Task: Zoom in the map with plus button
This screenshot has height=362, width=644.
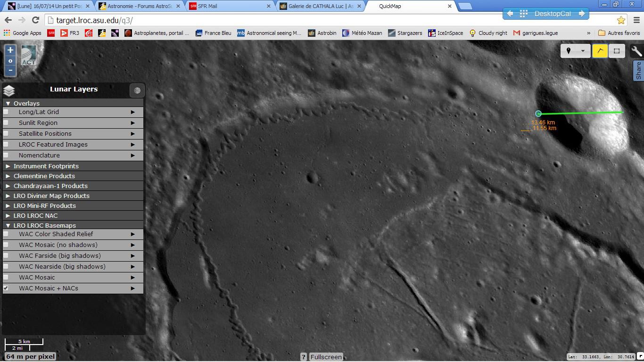Action: (x=10, y=50)
